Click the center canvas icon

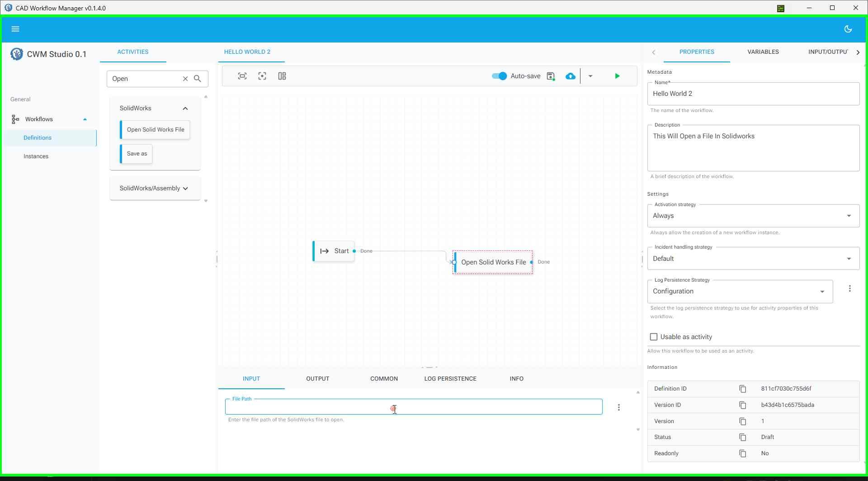(262, 76)
